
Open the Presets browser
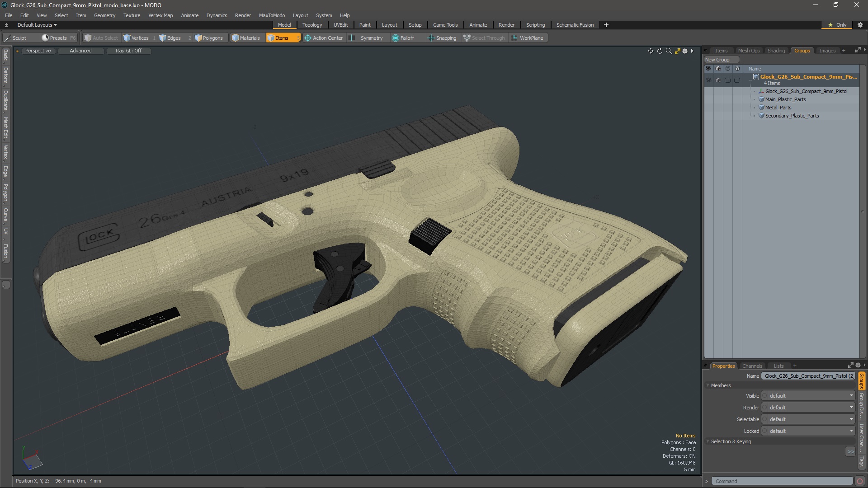[x=58, y=38]
